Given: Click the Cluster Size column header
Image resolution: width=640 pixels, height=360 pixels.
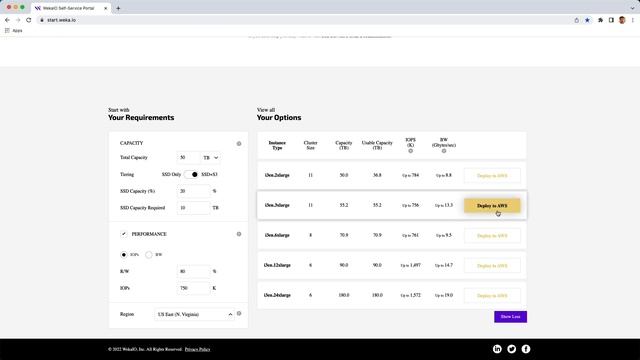Looking at the screenshot, I should 310,145.
